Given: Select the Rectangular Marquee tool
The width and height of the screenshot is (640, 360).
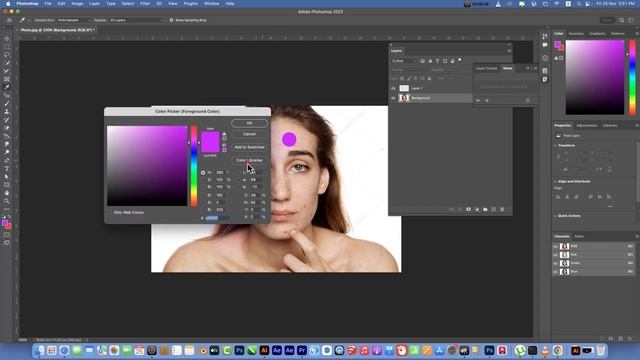Looking at the screenshot, I should tap(7, 47).
